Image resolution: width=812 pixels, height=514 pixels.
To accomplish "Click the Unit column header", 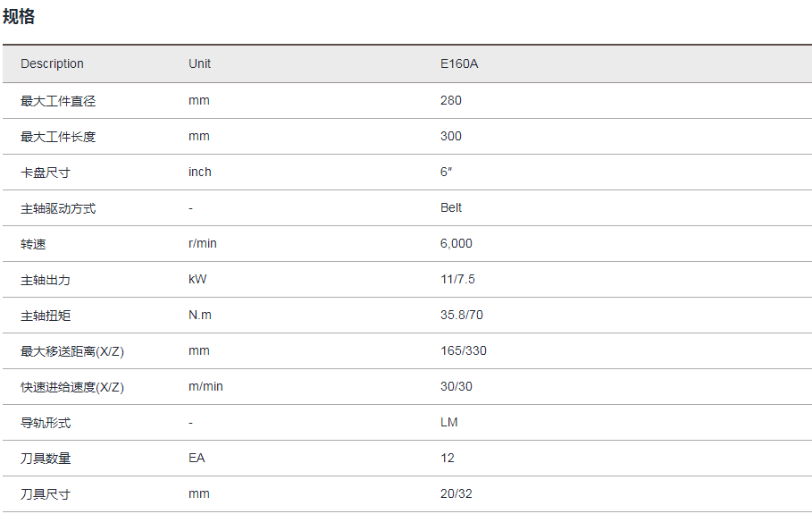I will (199, 63).
